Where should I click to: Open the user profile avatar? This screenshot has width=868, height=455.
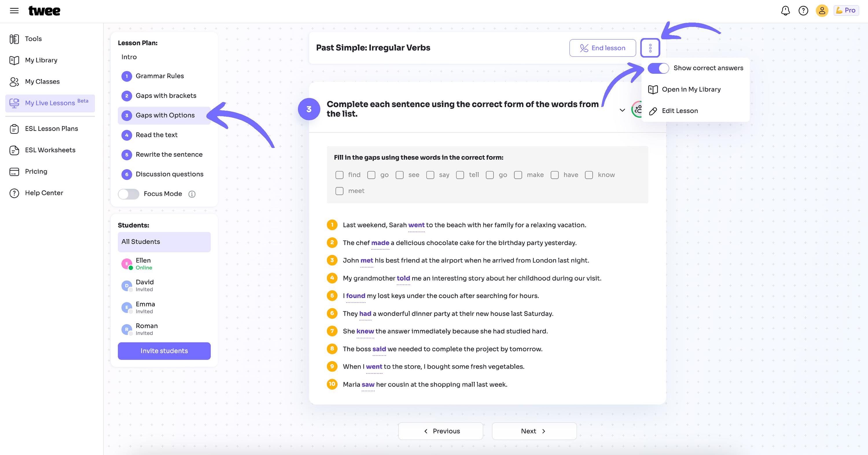(x=822, y=11)
